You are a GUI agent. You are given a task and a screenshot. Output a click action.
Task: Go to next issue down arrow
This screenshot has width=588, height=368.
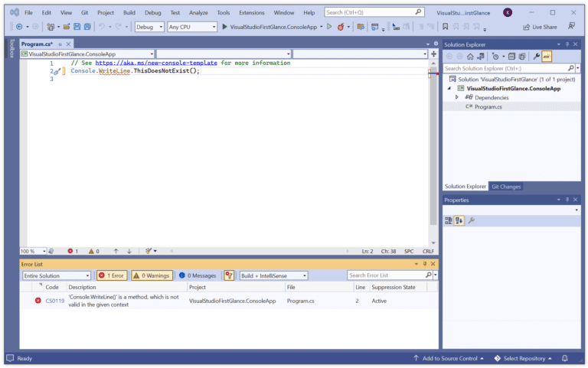pos(129,252)
